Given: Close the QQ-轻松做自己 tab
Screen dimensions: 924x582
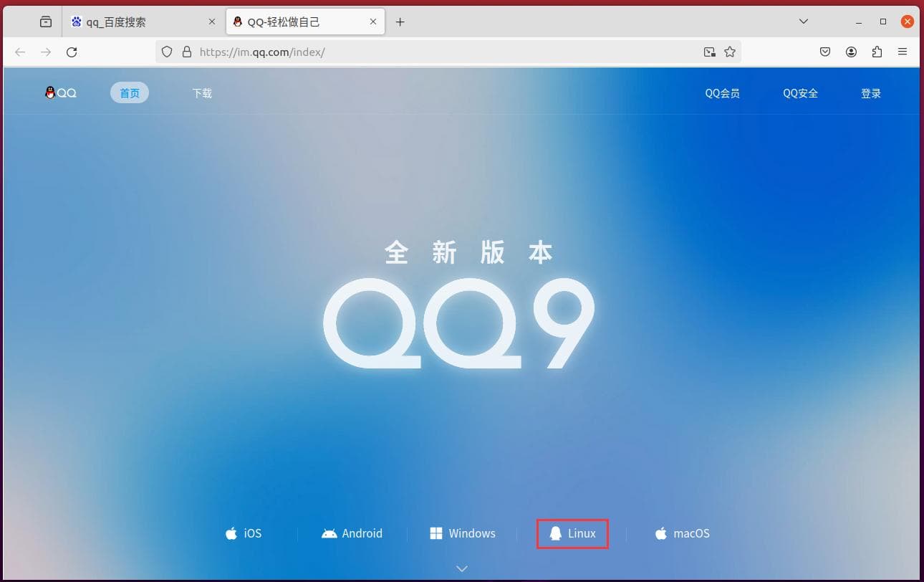Looking at the screenshot, I should coord(373,22).
